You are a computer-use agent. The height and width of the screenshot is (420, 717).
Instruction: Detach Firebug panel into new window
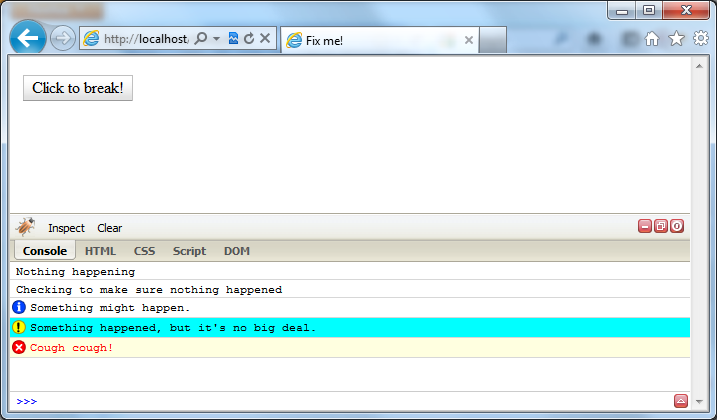point(661,227)
